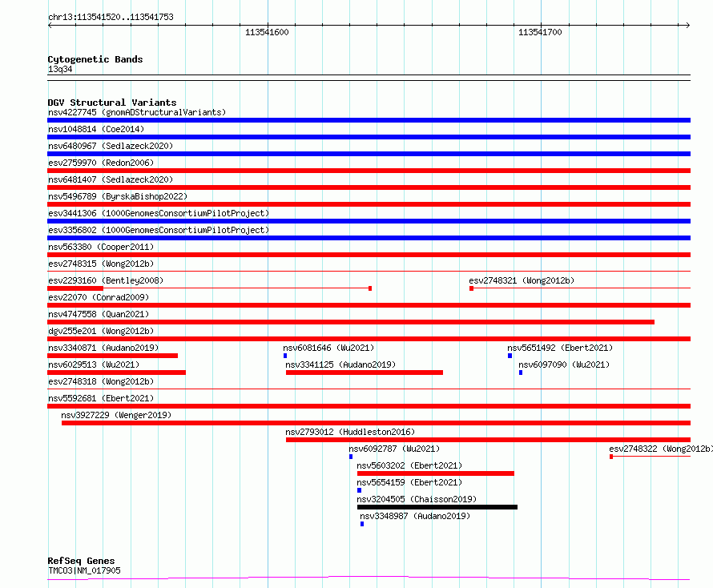Click small blue marker under nsv5651492
The image size is (713, 588).
510,356
